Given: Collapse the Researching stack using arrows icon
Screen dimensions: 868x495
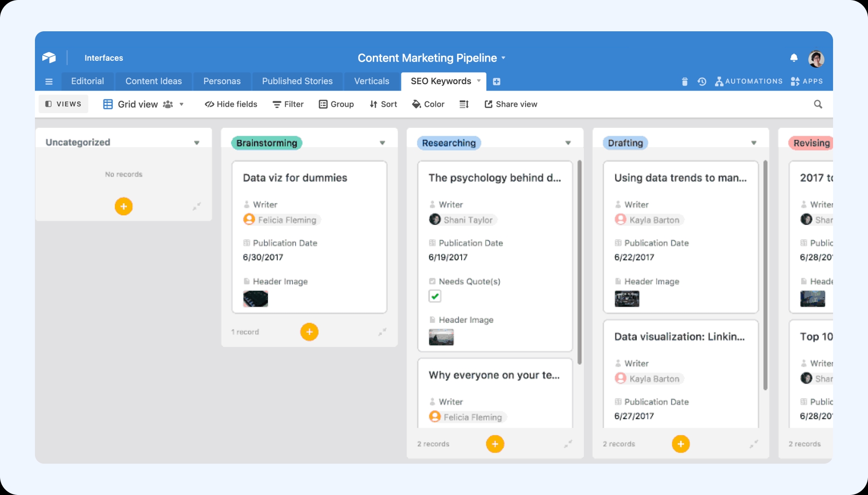Looking at the screenshot, I should pos(568,444).
